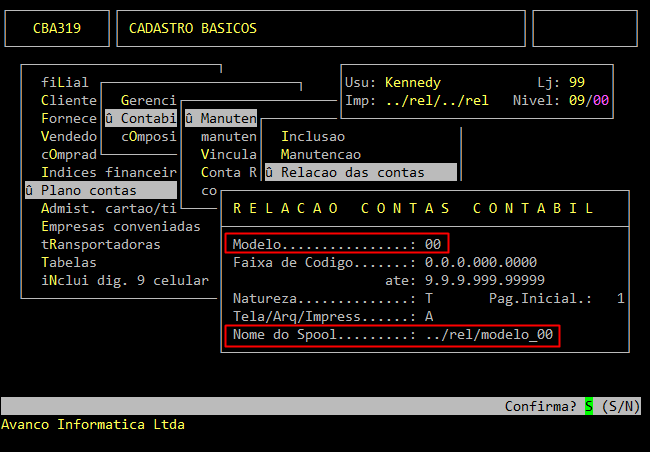Select Manutencao in the submenu

click(320, 154)
